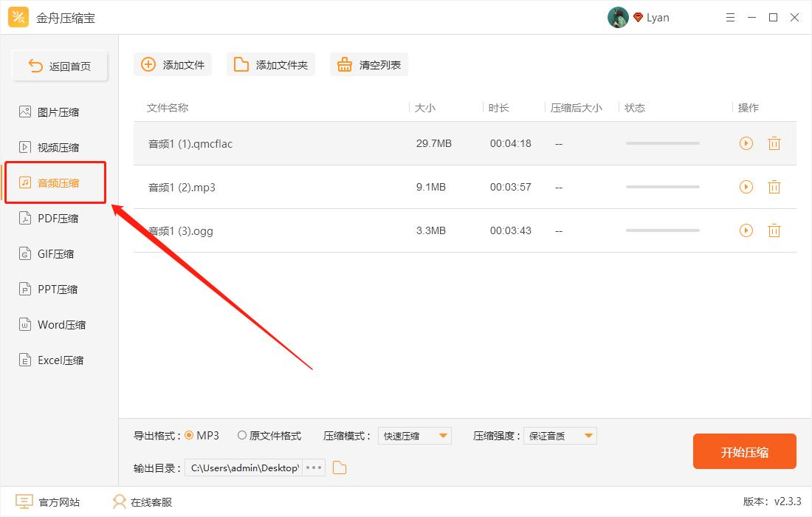Play the 音频1 (1).qmcflac file

point(746,143)
